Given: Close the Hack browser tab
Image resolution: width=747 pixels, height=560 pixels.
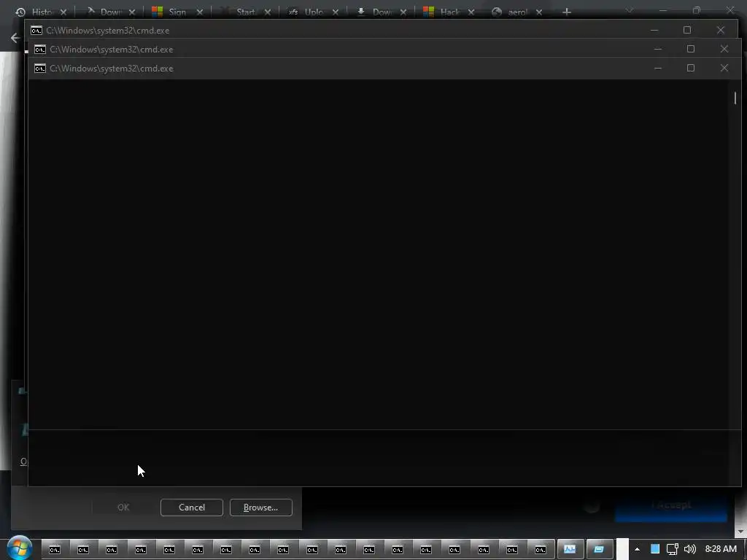Looking at the screenshot, I should coord(471,12).
